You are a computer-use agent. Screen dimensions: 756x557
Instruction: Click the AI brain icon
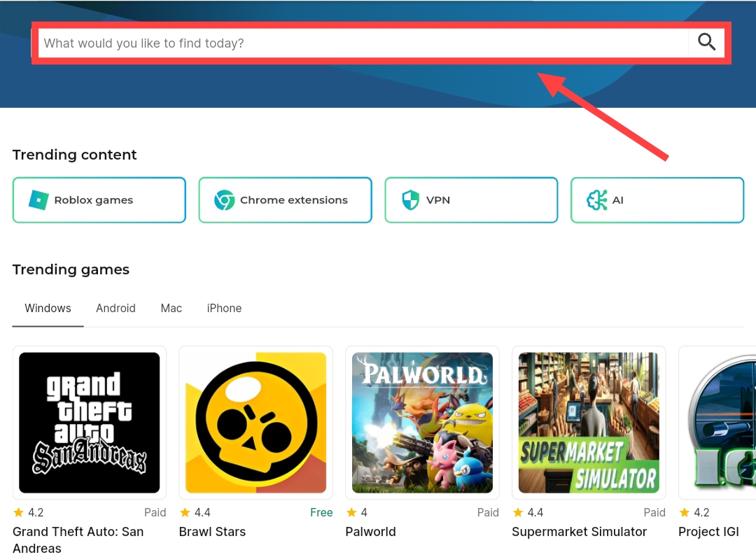[596, 200]
